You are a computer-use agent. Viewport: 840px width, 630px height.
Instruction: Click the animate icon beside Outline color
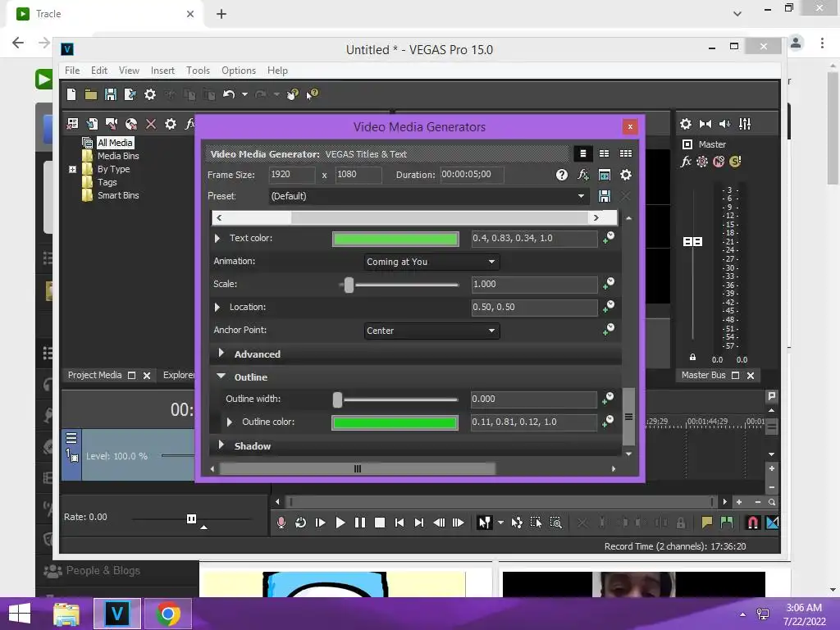click(609, 421)
